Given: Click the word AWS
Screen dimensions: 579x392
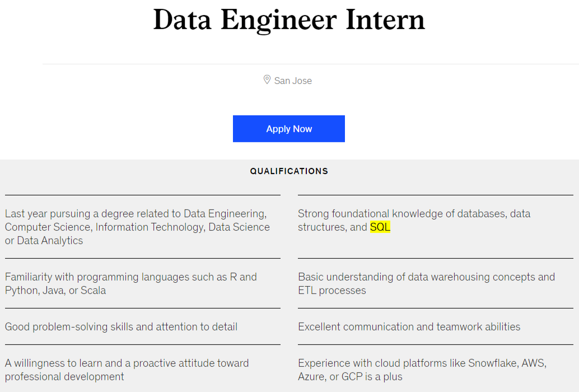Looking at the screenshot, I should point(533,363).
